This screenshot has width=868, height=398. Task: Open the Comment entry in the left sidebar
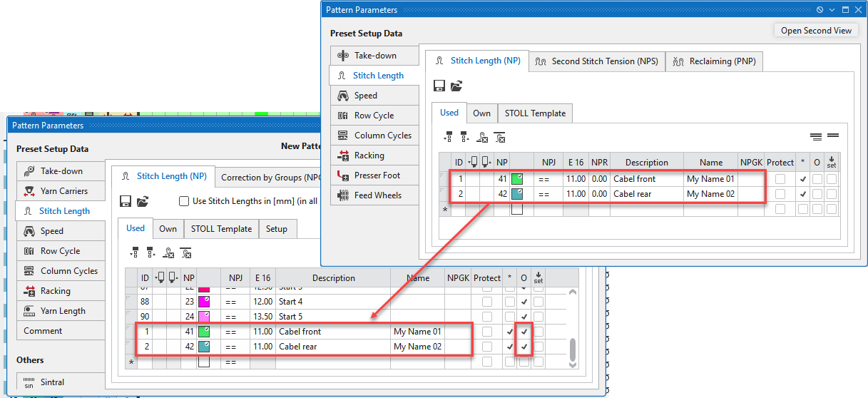[43, 331]
